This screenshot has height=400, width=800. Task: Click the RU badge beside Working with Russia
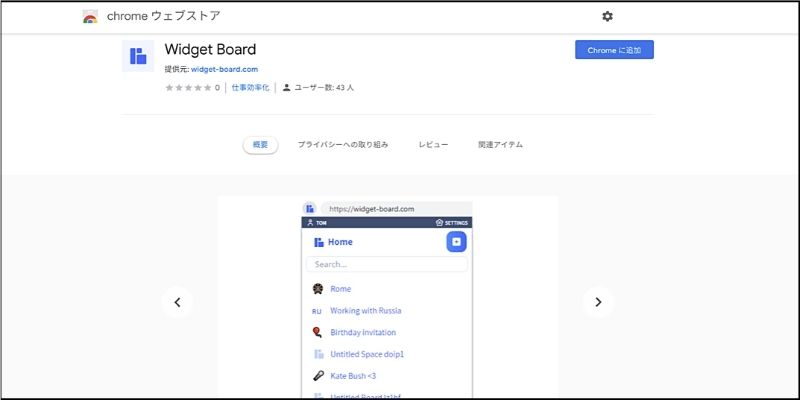coord(317,311)
